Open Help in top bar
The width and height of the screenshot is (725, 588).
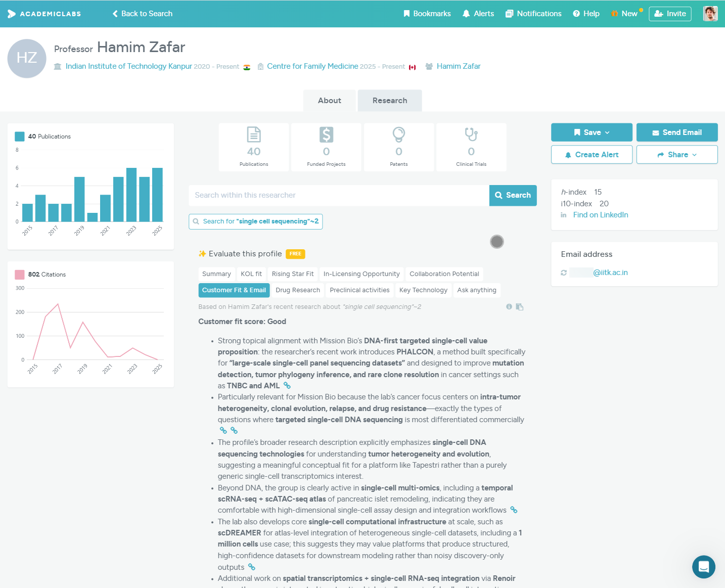pos(586,14)
